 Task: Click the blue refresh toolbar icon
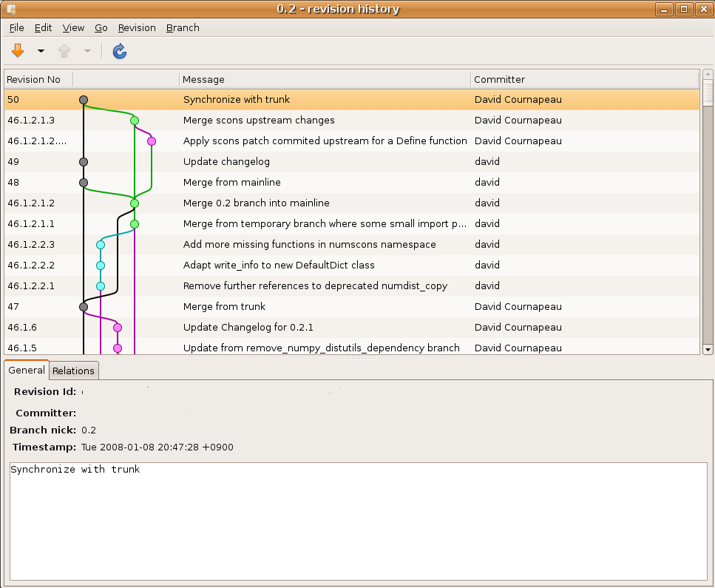click(119, 51)
